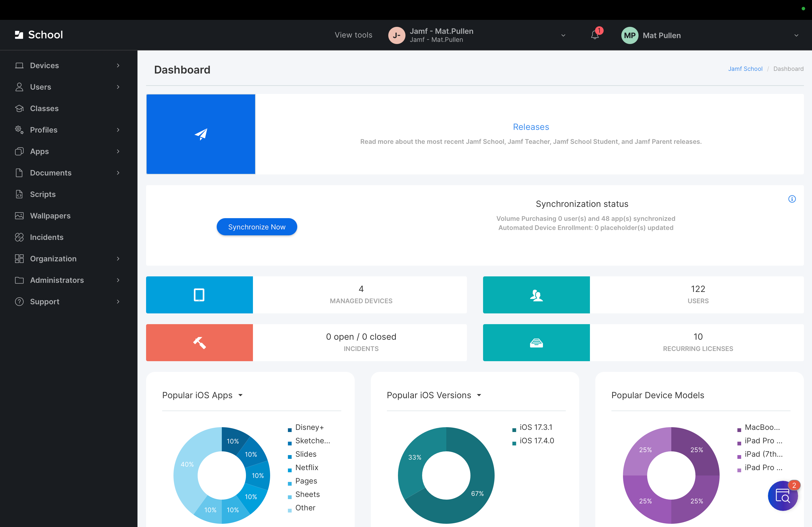812x527 pixels.
Task: Click the notification bell icon
Action: (x=595, y=35)
